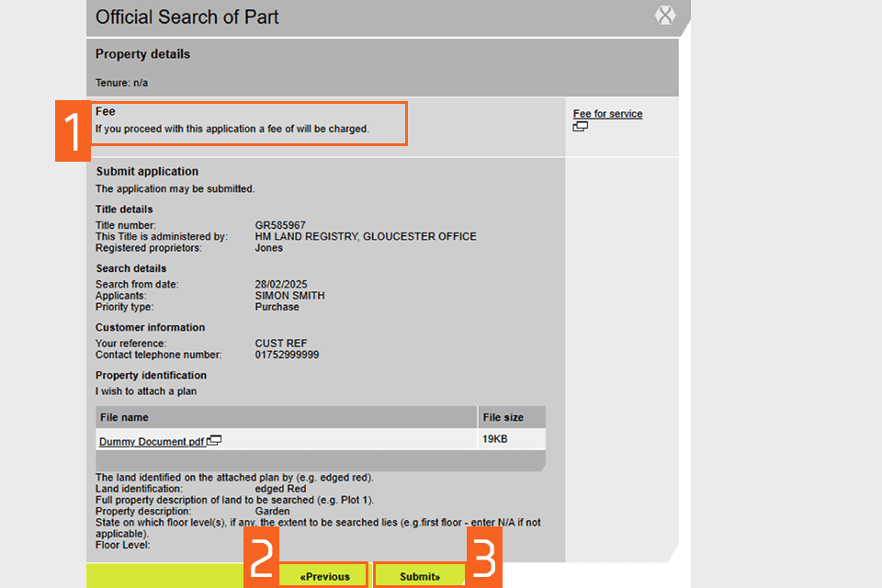Image resolution: width=882 pixels, height=588 pixels.
Task: Select the File name column header
Action: point(124,417)
